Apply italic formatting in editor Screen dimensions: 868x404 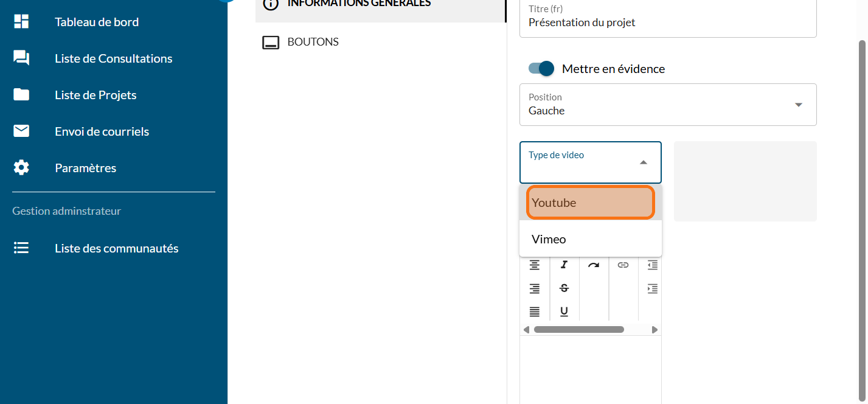tap(564, 265)
